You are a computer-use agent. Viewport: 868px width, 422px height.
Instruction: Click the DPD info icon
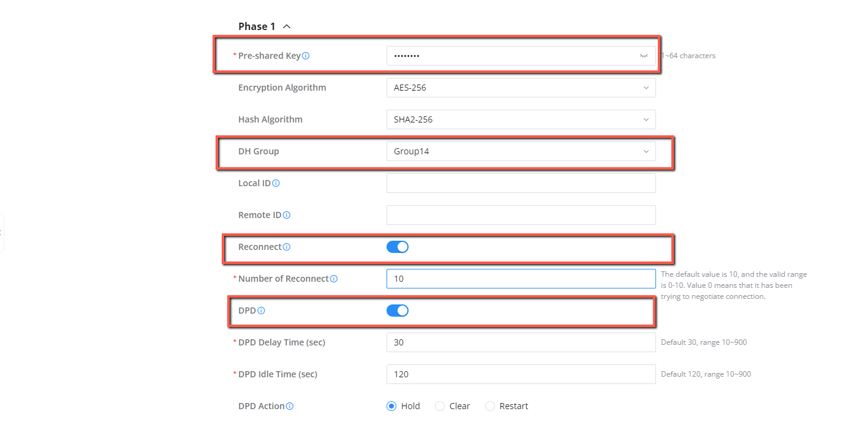coord(261,311)
